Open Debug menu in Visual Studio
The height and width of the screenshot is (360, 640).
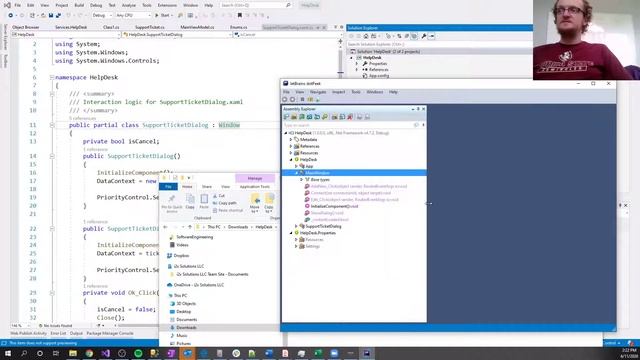coord(96,5)
